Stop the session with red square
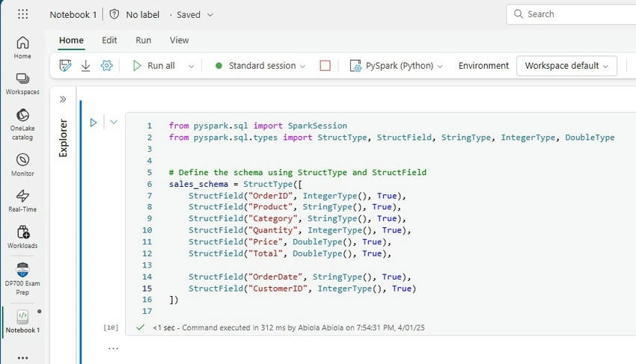Viewport: 636px width, 364px height. click(325, 66)
